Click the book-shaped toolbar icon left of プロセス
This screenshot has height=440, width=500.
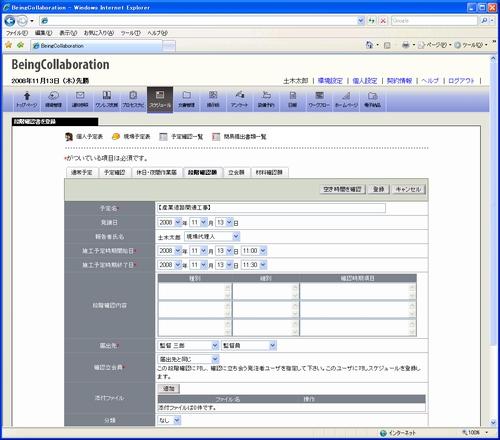click(x=107, y=99)
